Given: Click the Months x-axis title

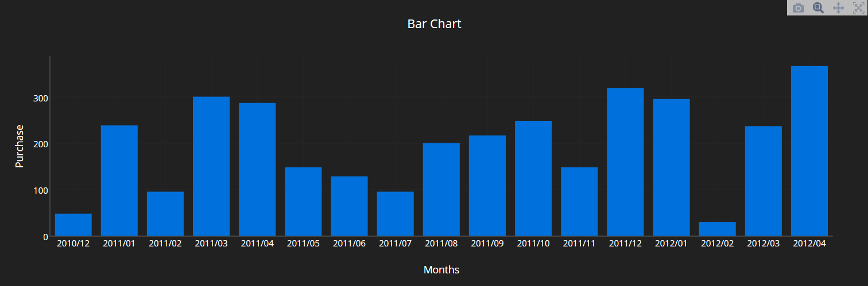Looking at the screenshot, I should (441, 269).
